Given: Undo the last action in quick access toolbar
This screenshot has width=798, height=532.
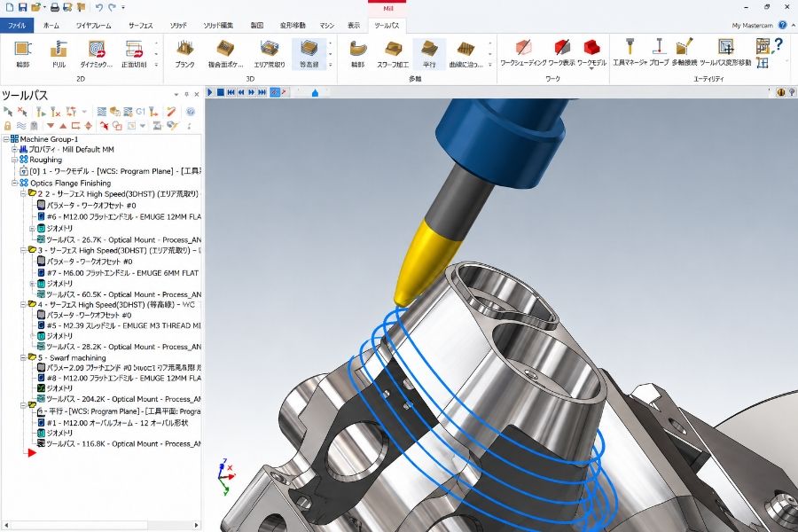Looking at the screenshot, I should coord(98,7).
